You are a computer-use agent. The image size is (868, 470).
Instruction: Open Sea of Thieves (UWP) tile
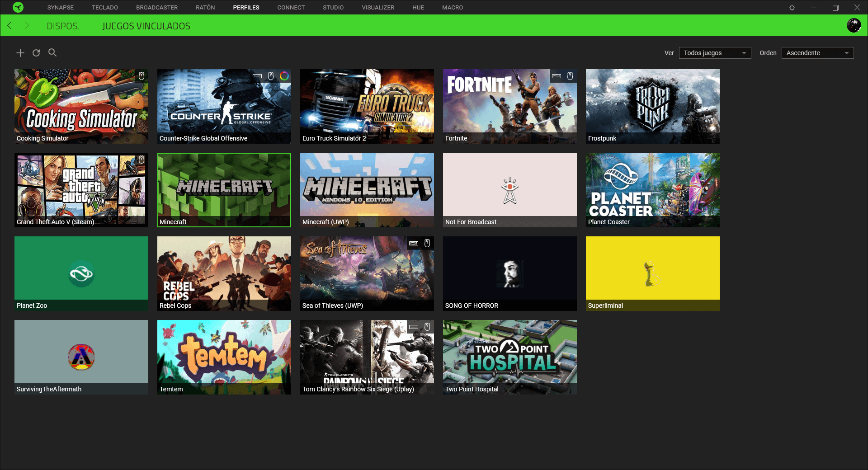click(x=367, y=273)
